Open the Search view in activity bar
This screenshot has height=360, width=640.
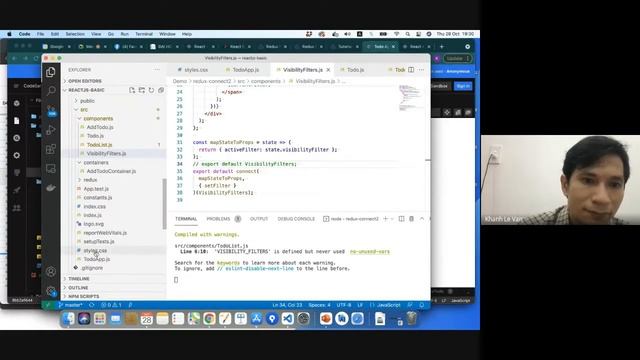click(51, 91)
